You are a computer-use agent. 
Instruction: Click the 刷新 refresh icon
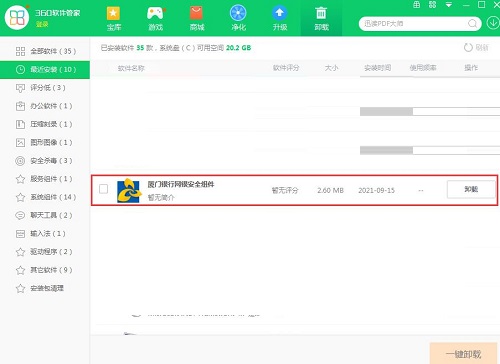click(x=468, y=48)
